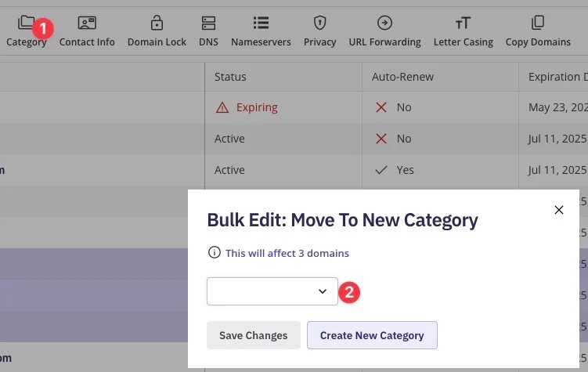This screenshot has height=372, width=588.
Task: Click the May 23 expiration date
Action: point(558,107)
